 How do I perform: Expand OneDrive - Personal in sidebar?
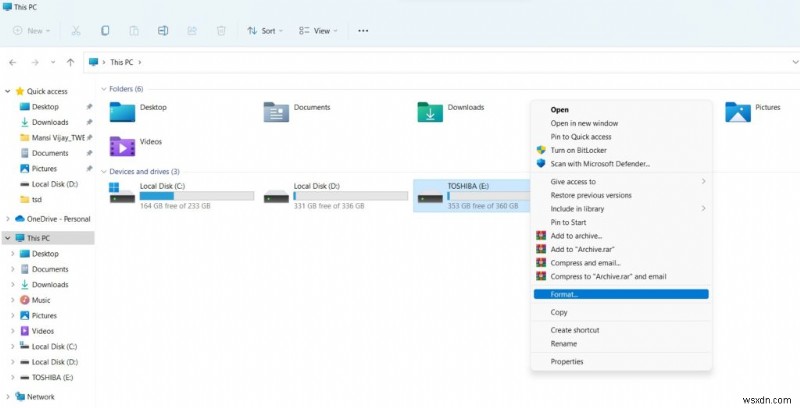point(7,219)
